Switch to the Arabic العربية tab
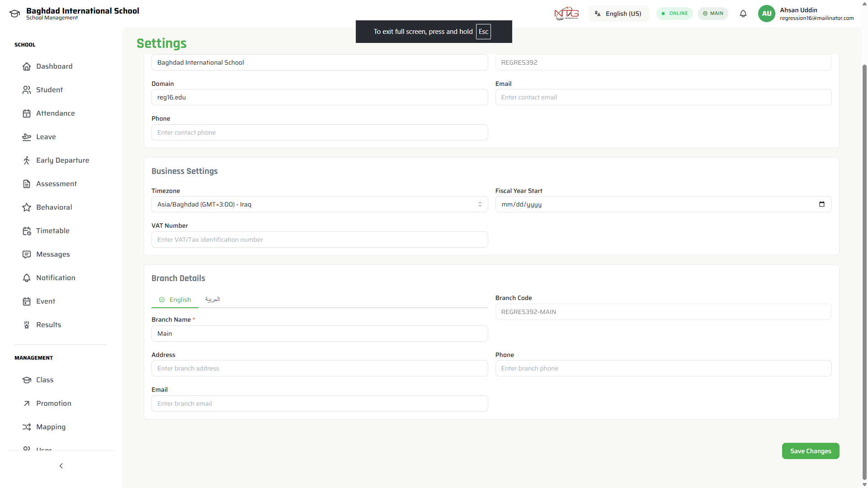868x488 pixels. pos(212,300)
